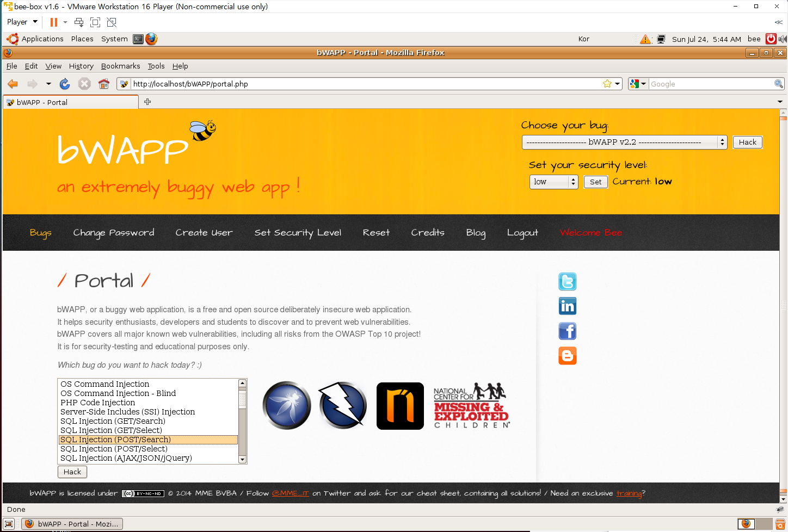The width and height of the screenshot is (788, 532).
Task: Open bWAPP LinkedIn icon
Action: (x=568, y=306)
